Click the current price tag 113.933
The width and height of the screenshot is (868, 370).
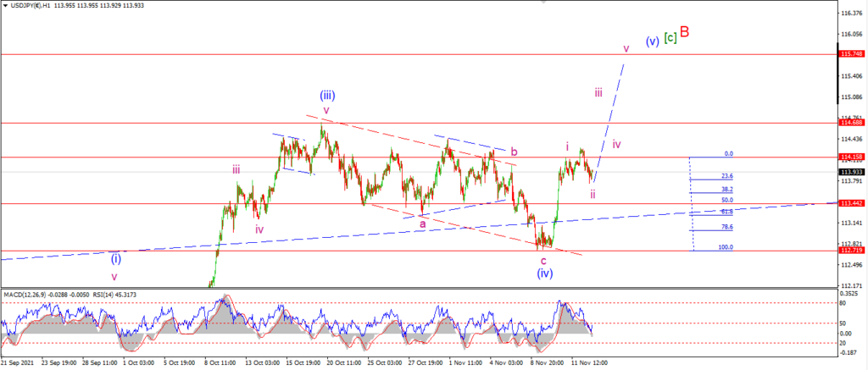[x=849, y=172]
